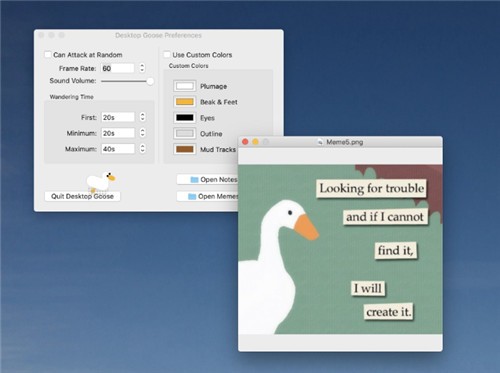Click the Sound Volume slider knob
This screenshot has width=500, height=373.
[x=150, y=81]
